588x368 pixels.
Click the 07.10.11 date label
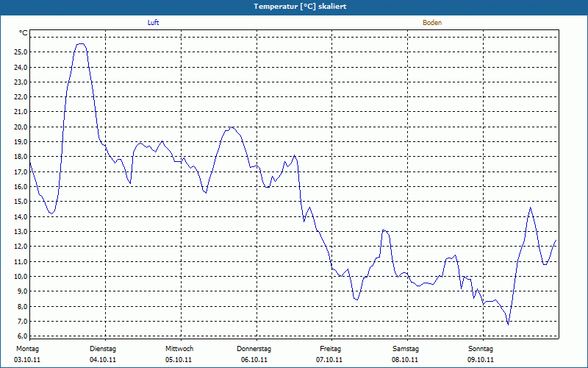(x=329, y=360)
